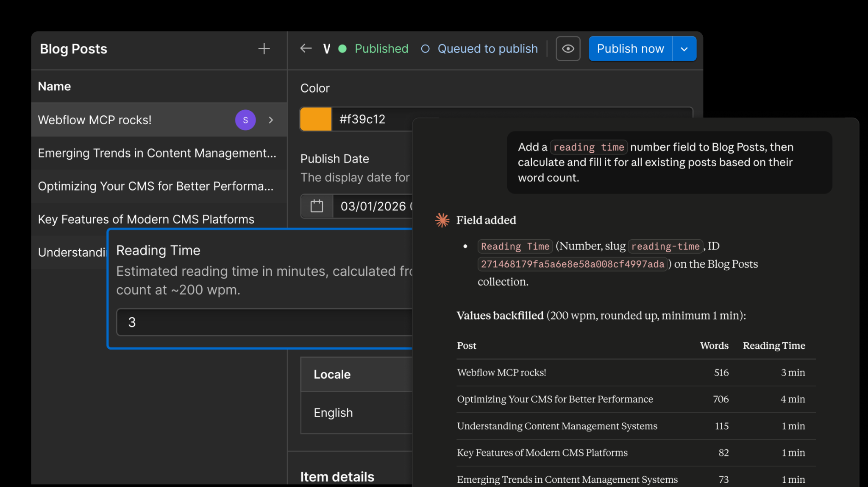
Task: Click the Name column header
Action: click(54, 87)
